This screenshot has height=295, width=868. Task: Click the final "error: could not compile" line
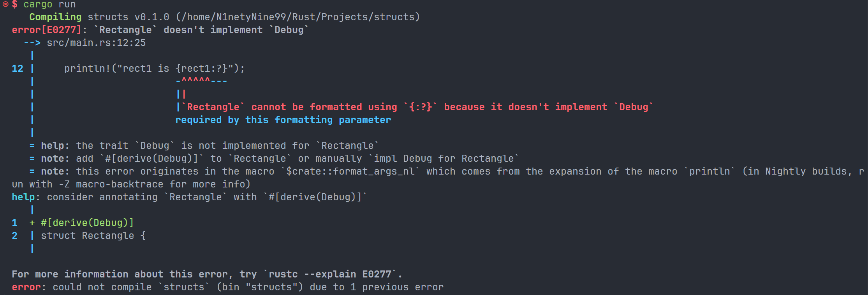pyautogui.click(x=227, y=287)
